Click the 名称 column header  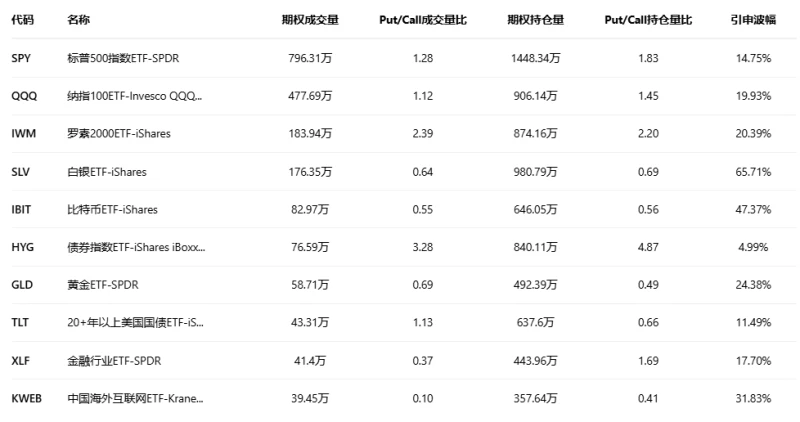click(x=78, y=20)
